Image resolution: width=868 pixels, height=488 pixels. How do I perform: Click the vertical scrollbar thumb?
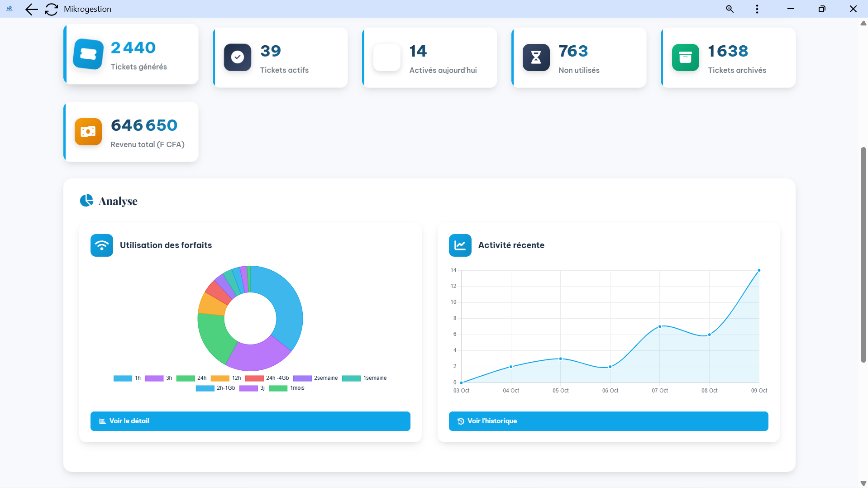tap(863, 254)
